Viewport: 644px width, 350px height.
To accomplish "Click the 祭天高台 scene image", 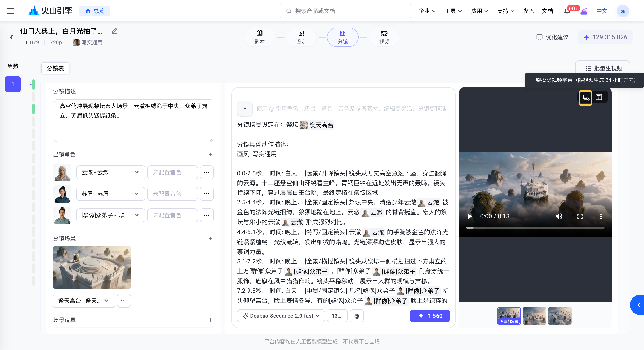I will click(x=92, y=267).
